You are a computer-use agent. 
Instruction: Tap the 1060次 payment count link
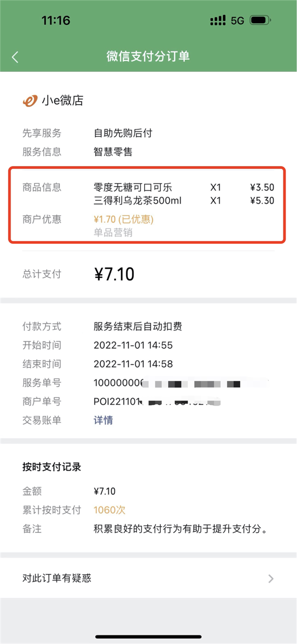[x=109, y=510]
